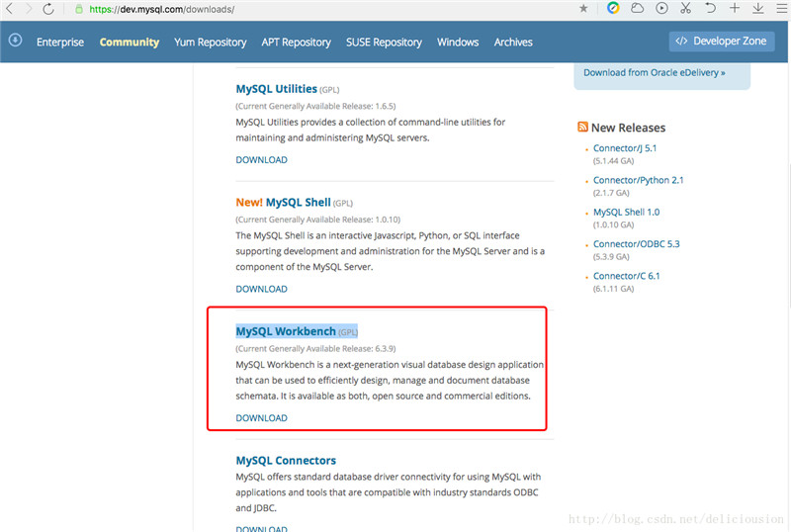Image resolution: width=791 pixels, height=532 pixels.
Task: Open the MySQL Utilities heading link
Action: pos(277,89)
